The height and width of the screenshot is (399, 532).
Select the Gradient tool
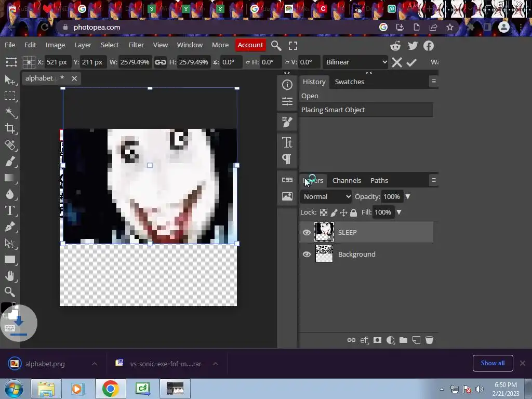pos(10,178)
